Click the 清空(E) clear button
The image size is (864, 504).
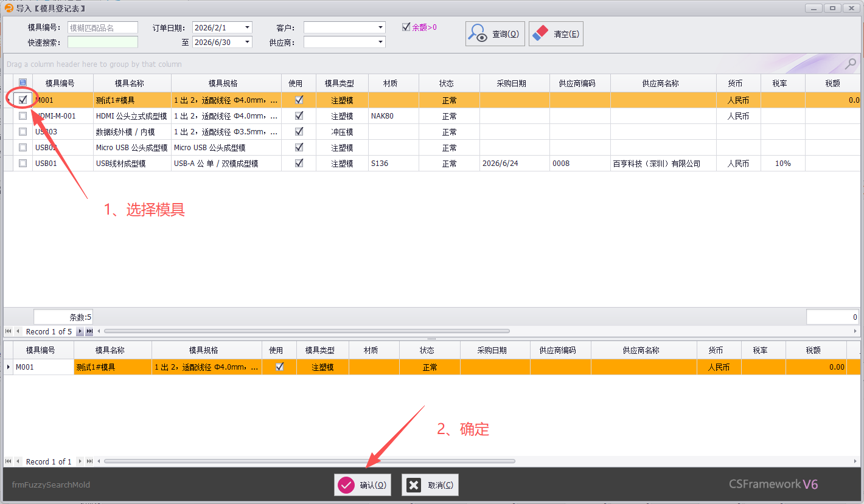(556, 34)
